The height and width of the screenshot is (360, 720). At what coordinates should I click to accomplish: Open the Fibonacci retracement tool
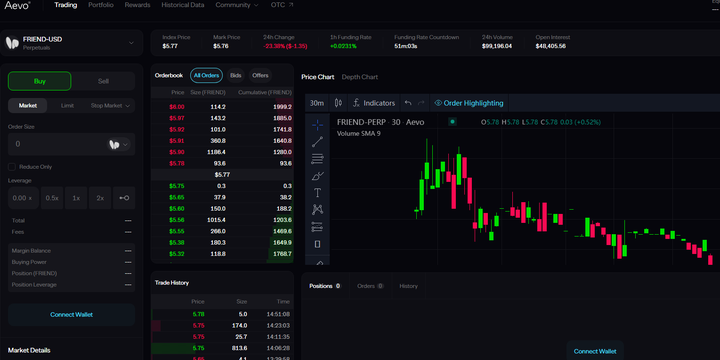317,159
